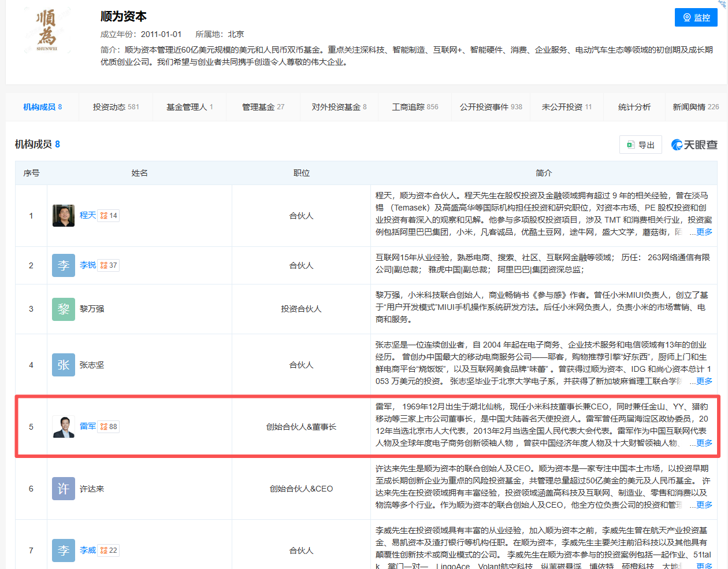The height and width of the screenshot is (569, 728).
Task: Select the name 黎万强
Action: click(x=92, y=309)
